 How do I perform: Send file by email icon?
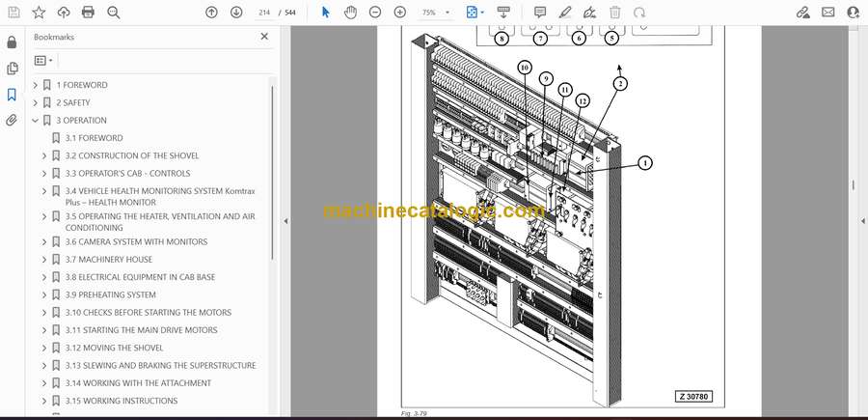pyautogui.click(x=828, y=13)
